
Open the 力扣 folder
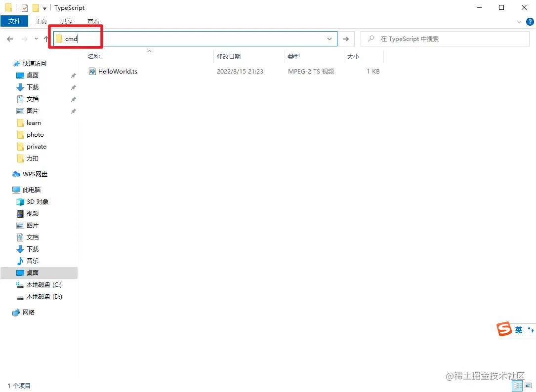(33, 158)
